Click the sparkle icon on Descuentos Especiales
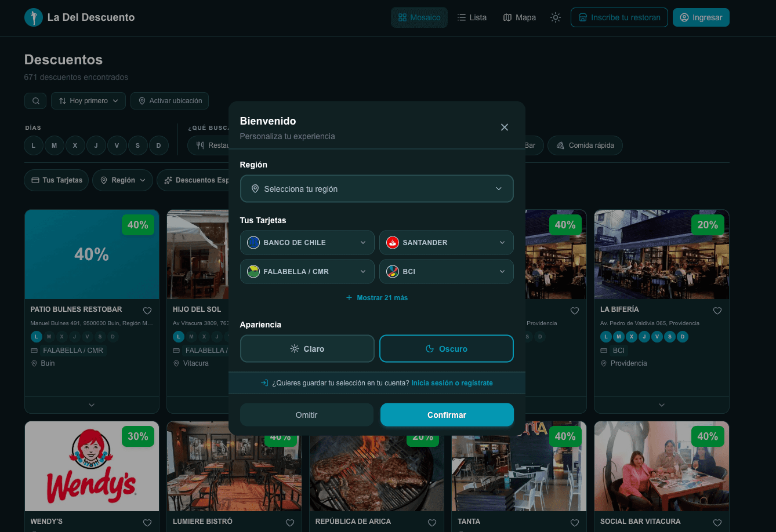Screen dimensions: 776x532 click(168, 180)
